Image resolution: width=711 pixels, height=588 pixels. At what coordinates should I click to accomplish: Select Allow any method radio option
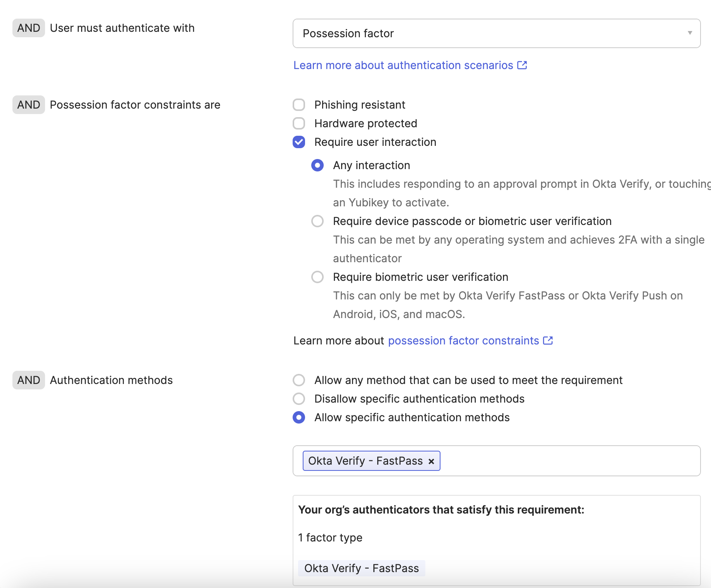pyautogui.click(x=299, y=380)
